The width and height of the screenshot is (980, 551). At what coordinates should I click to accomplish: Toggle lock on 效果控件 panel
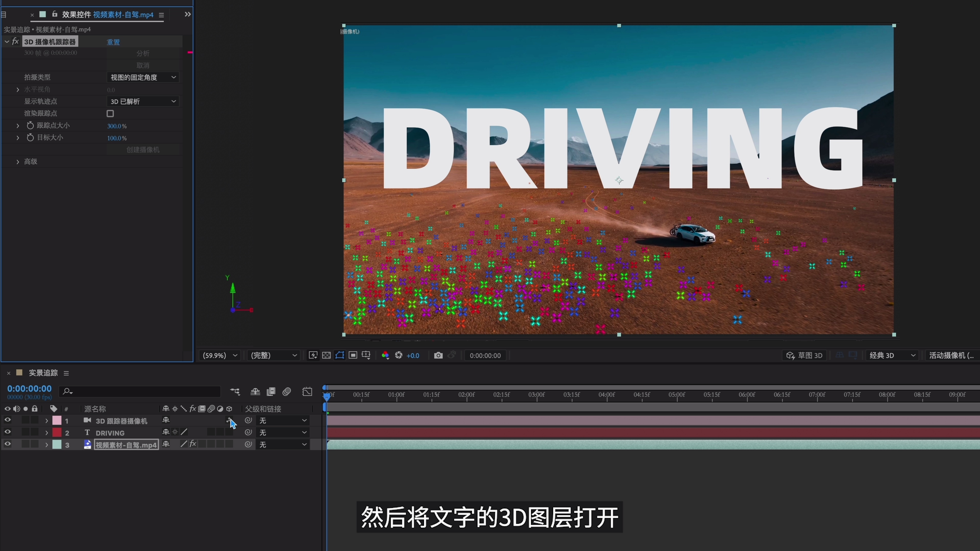point(55,14)
